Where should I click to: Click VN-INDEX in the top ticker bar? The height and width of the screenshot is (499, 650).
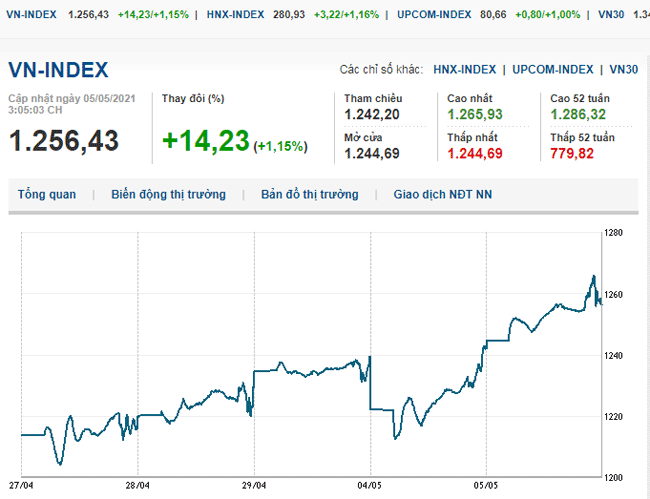pyautogui.click(x=30, y=15)
